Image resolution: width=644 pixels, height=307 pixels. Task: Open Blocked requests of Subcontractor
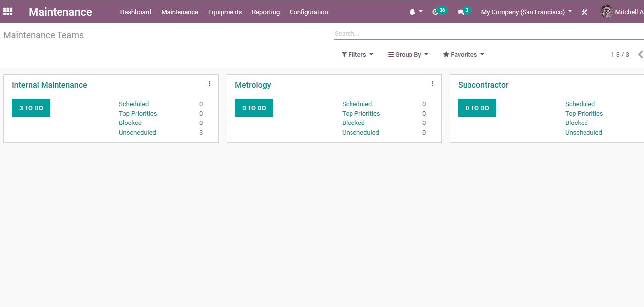tap(577, 123)
